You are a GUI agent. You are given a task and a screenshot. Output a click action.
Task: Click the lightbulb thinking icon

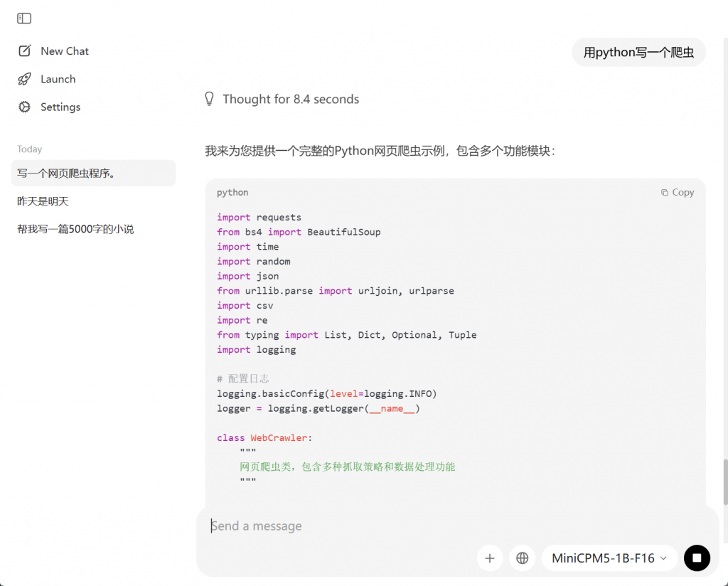[x=210, y=98]
